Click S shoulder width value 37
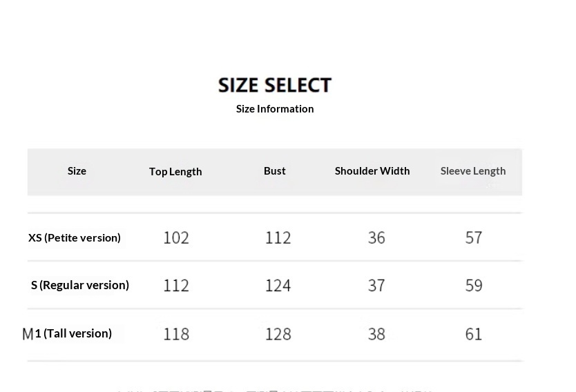The height and width of the screenshot is (392, 576). pos(376,286)
